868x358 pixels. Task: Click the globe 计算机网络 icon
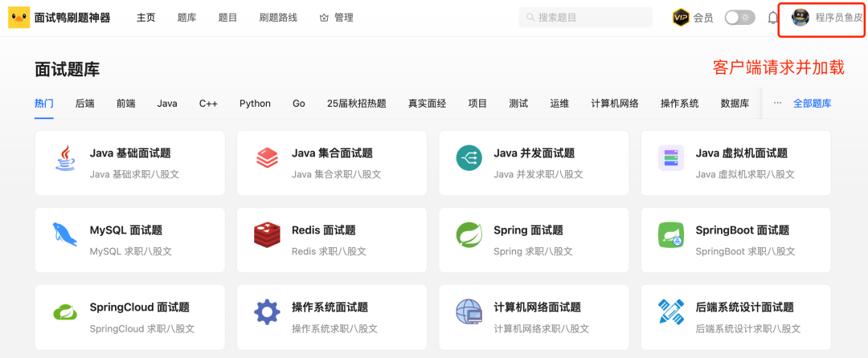click(x=469, y=312)
